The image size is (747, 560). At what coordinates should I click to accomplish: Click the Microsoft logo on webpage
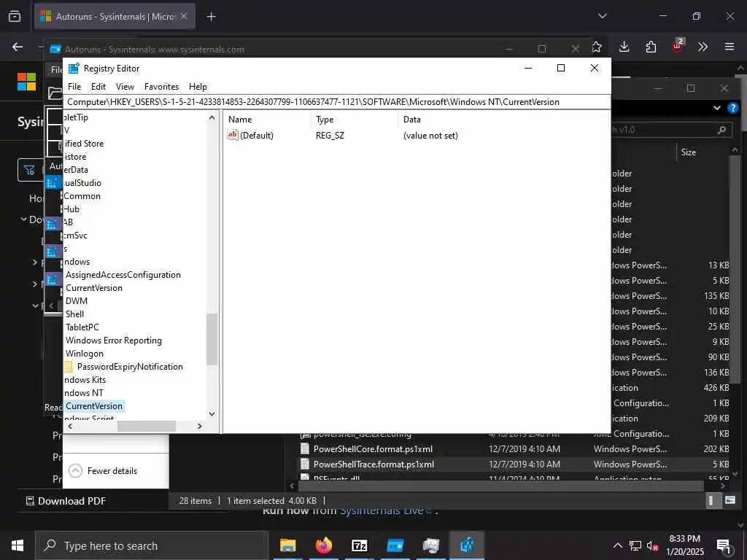coord(27,82)
